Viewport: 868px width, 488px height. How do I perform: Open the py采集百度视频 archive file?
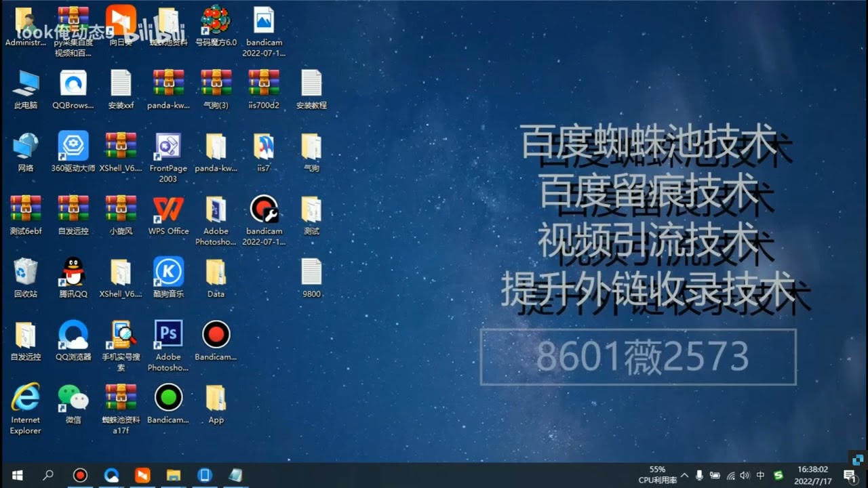click(x=73, y=20)
